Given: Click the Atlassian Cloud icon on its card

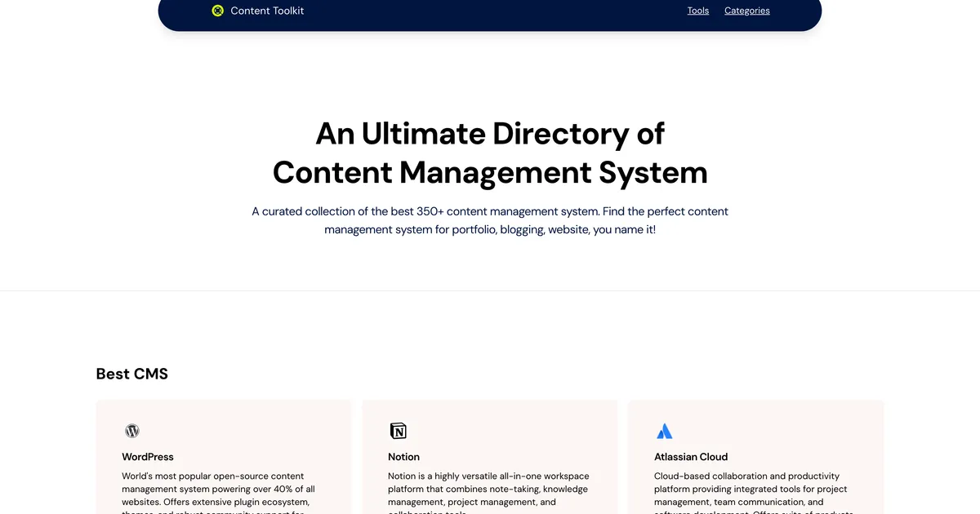Looking at the screenshot, I should point(664,430).
